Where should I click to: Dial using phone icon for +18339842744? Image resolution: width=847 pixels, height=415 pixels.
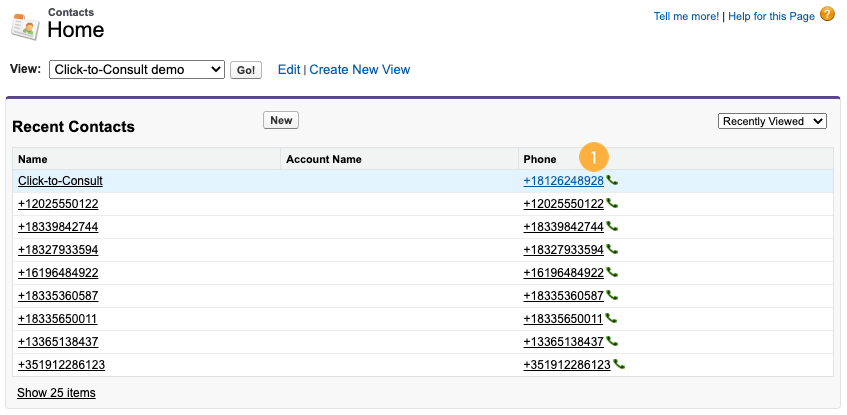[x=612, y=226]
